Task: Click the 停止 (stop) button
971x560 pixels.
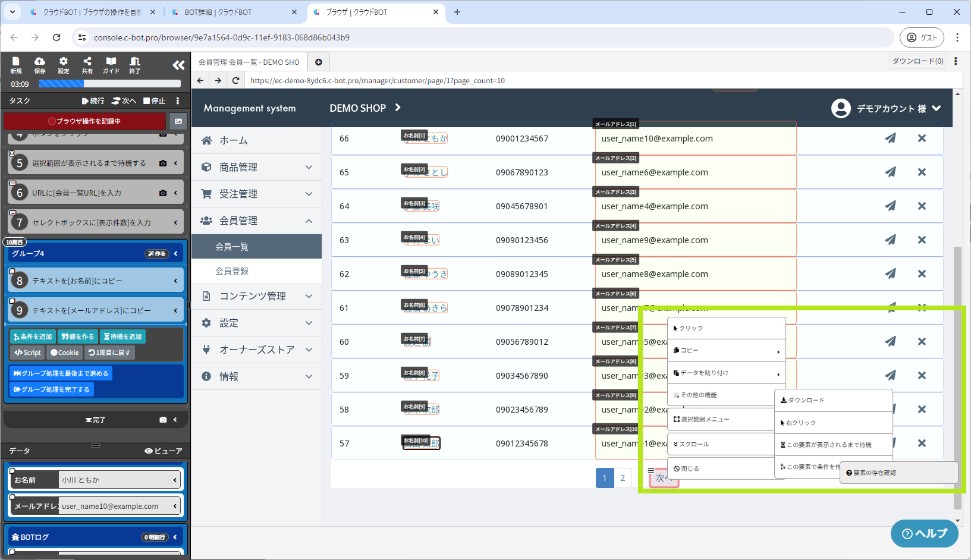Action: pos(155,100)
